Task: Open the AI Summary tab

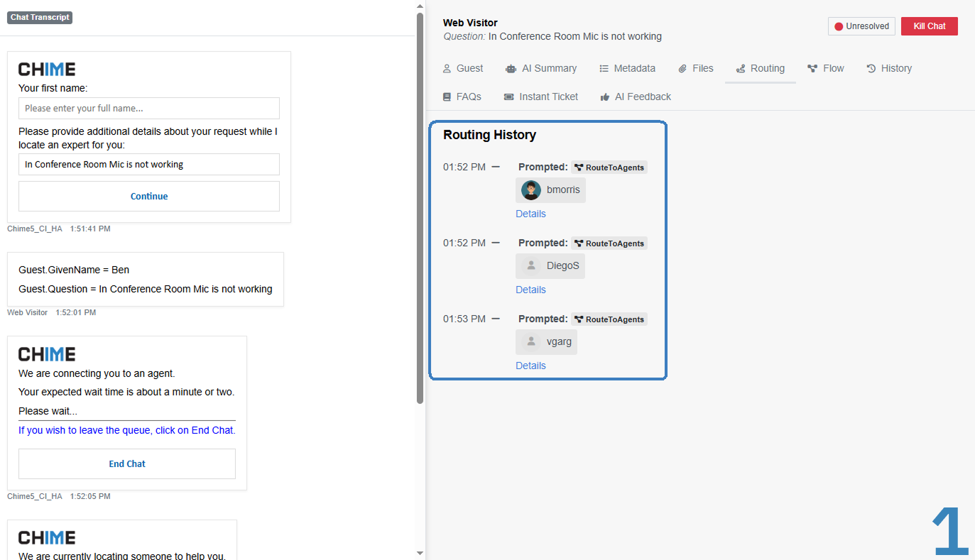Action: (x=541, y=69)
